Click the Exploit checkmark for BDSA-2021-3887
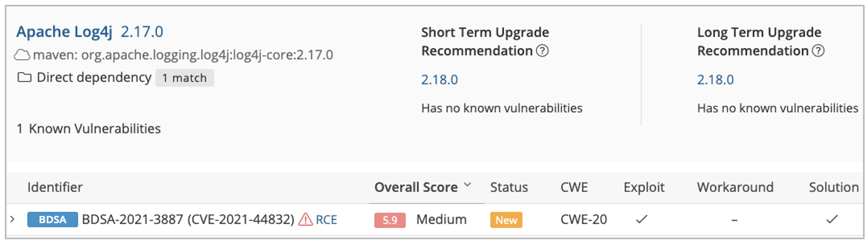868x245 pixels. pyautogui.click(x=642, y=219)
